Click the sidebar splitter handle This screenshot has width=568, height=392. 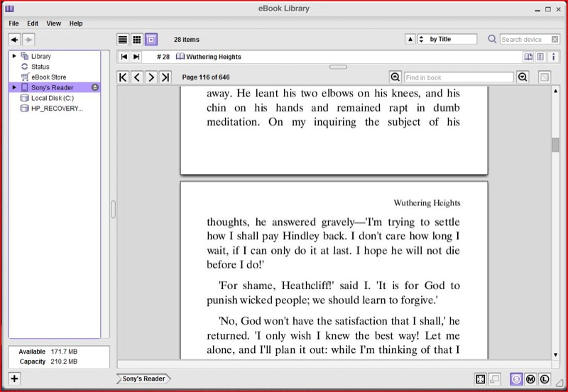click(113, 209)
